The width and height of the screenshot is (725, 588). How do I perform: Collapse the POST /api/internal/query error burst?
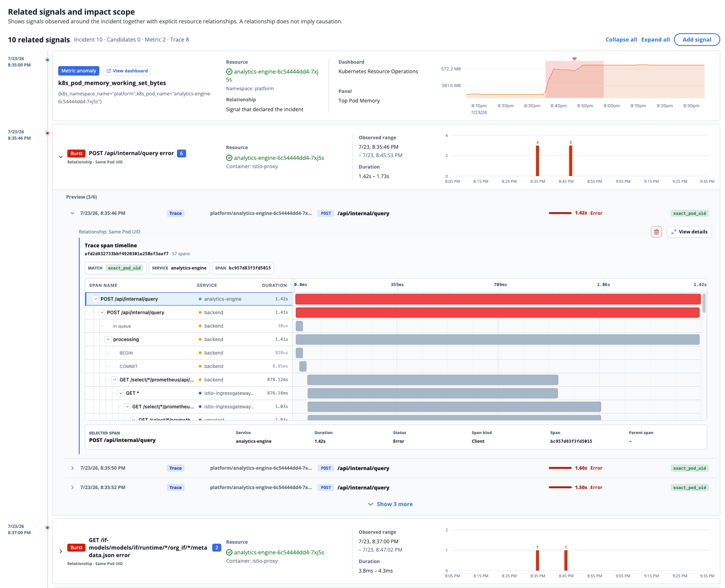pos(61,157)
